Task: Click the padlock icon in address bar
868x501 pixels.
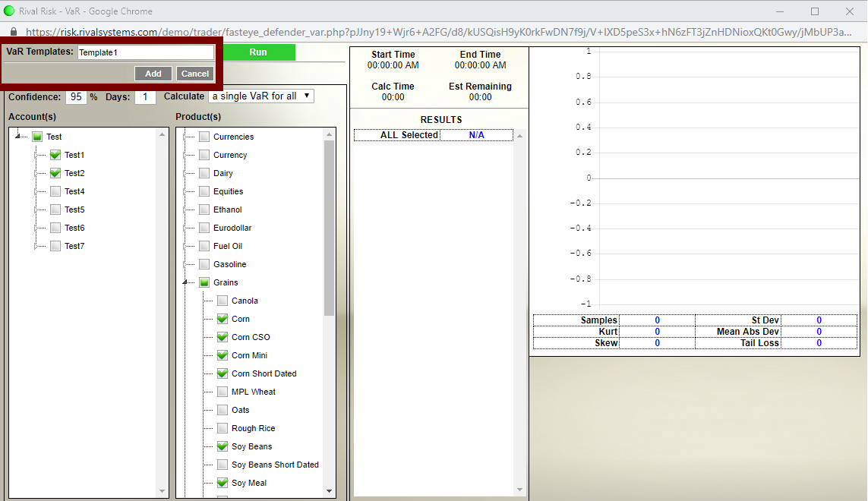Action: [15, 32]
